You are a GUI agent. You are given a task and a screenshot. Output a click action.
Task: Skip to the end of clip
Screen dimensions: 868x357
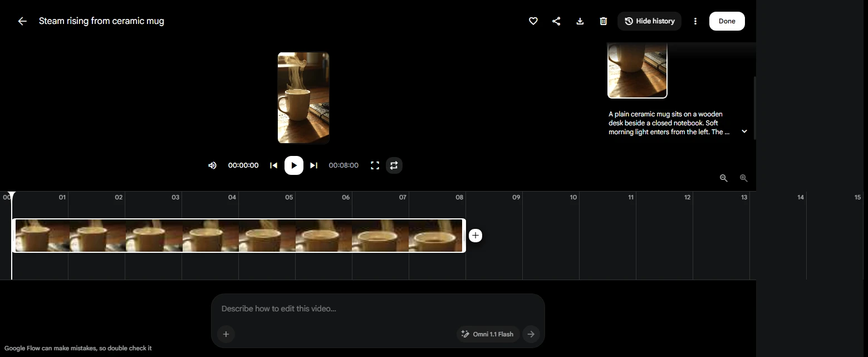(x=314, y=165)
